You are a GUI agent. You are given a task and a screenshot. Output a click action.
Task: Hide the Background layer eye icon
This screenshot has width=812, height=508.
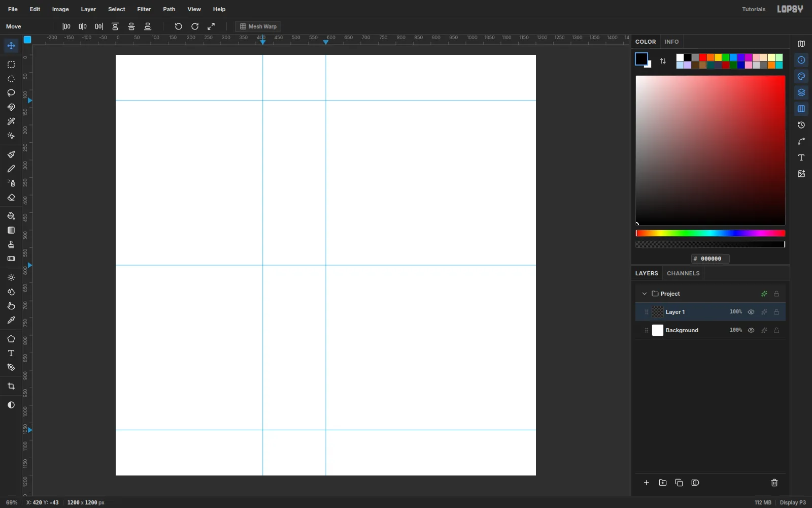751,330
